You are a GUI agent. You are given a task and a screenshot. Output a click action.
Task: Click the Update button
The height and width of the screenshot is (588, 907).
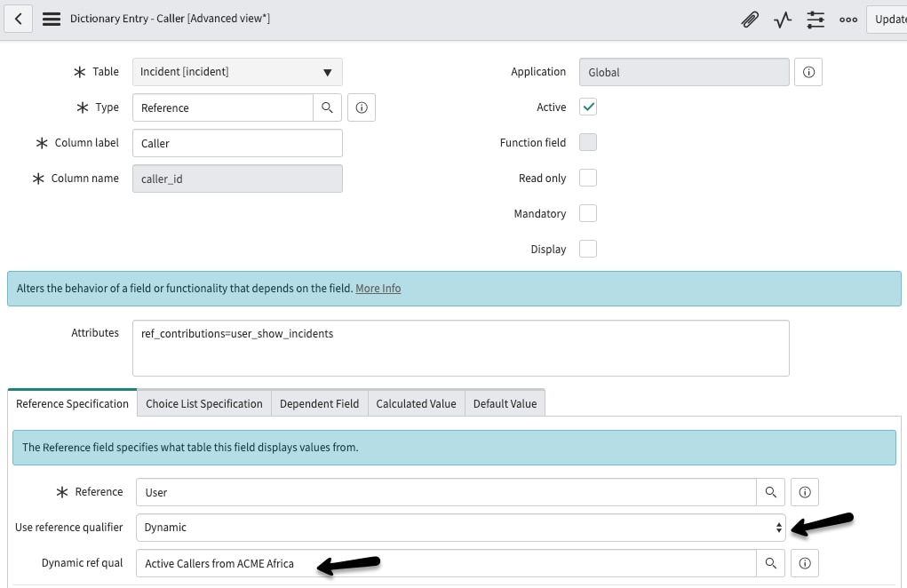(888, 19)
